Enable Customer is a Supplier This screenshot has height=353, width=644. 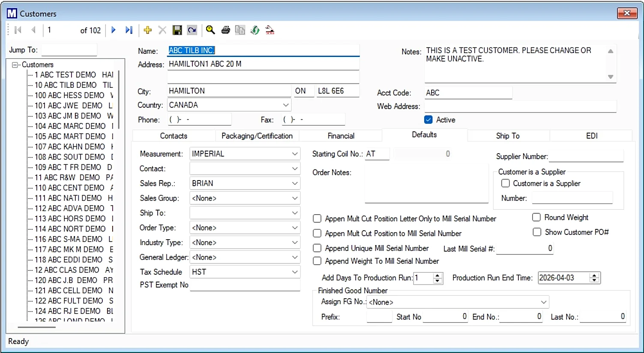[506, 183]
